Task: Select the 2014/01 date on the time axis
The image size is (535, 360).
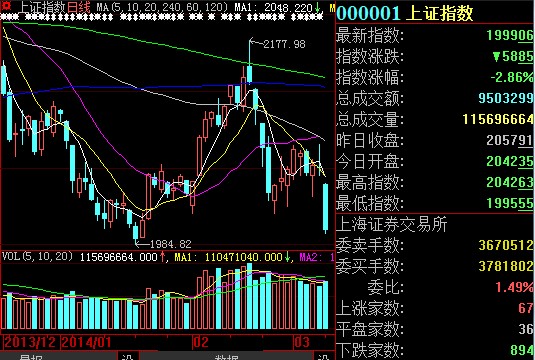Action: coord(86,342)
